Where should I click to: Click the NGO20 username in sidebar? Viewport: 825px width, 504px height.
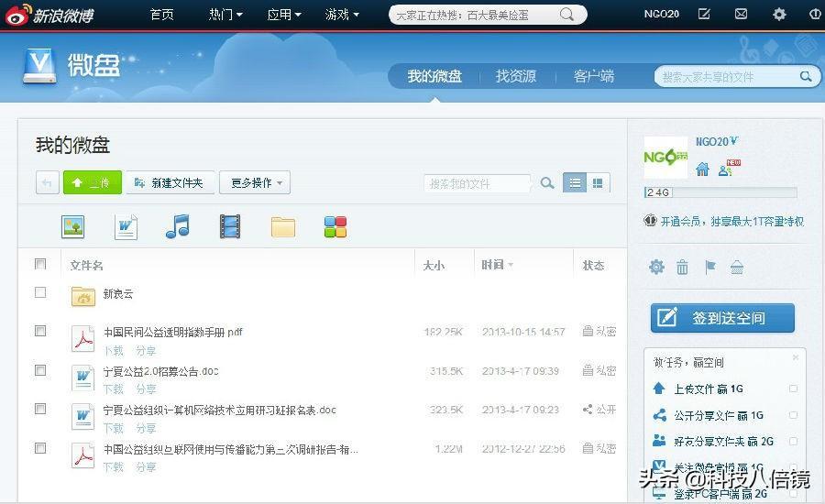point(712,142)
